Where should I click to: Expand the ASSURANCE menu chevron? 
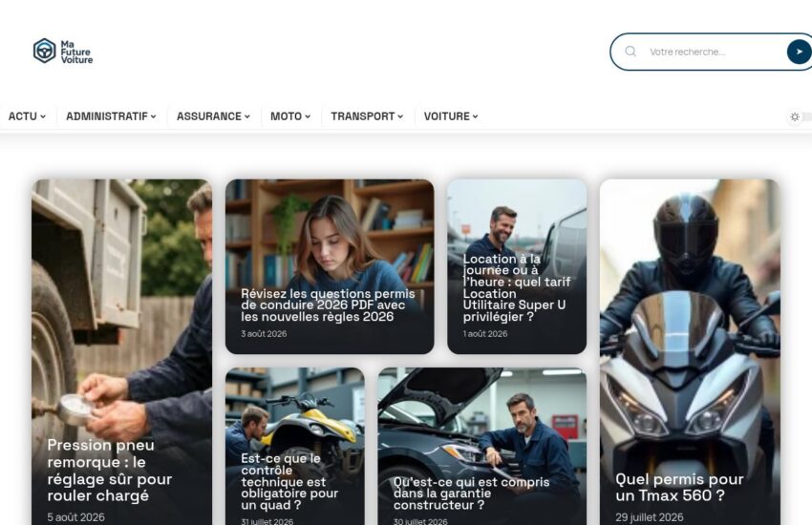(x=247, y=116)
